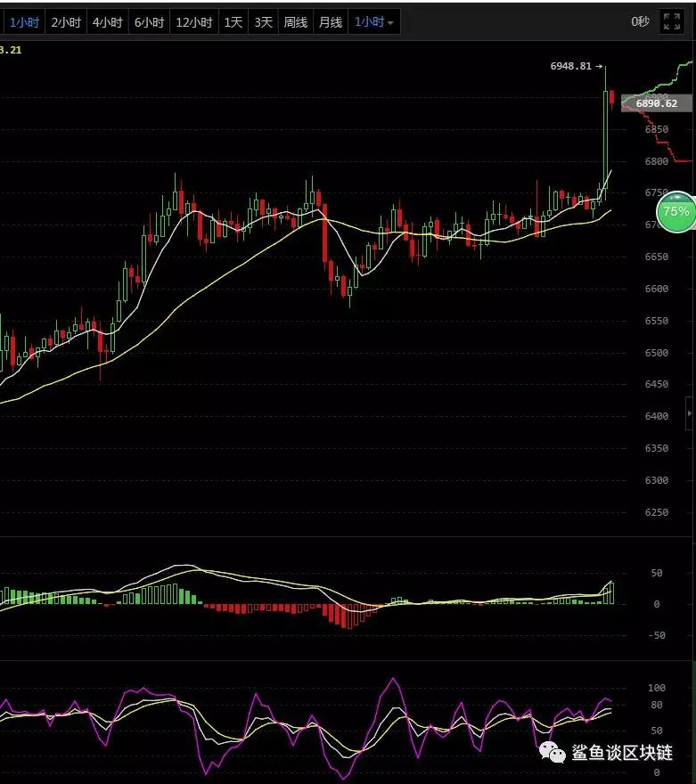Click the 6500 price axis label
This screenshot has width=696, height=784.
point(657,353)
